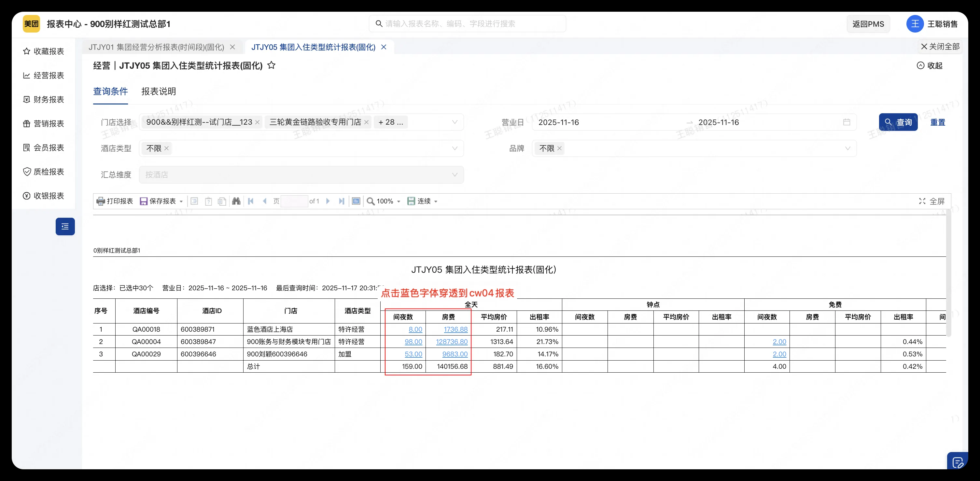
Task: Open the JTJY01 集团经营分析报表 tab
Action: (156, 47)
